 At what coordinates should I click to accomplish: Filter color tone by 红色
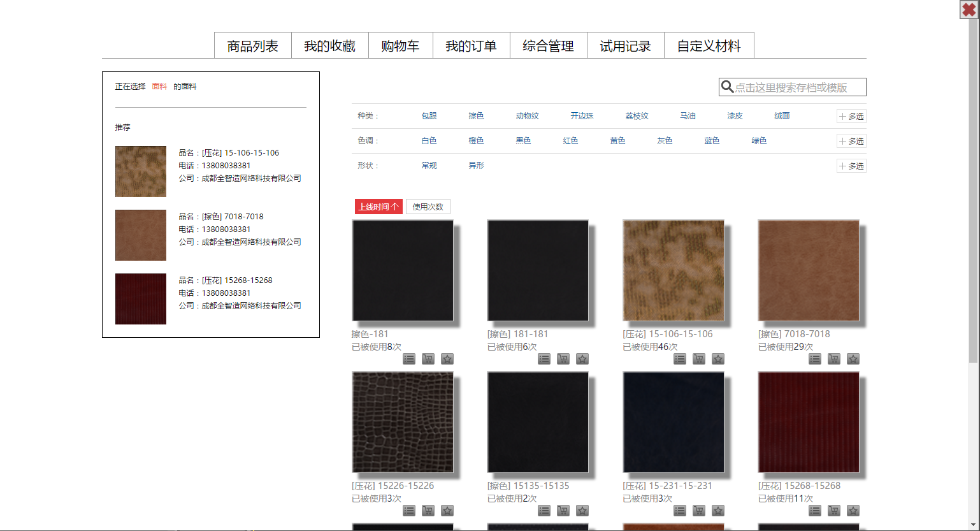click(570, 141)
